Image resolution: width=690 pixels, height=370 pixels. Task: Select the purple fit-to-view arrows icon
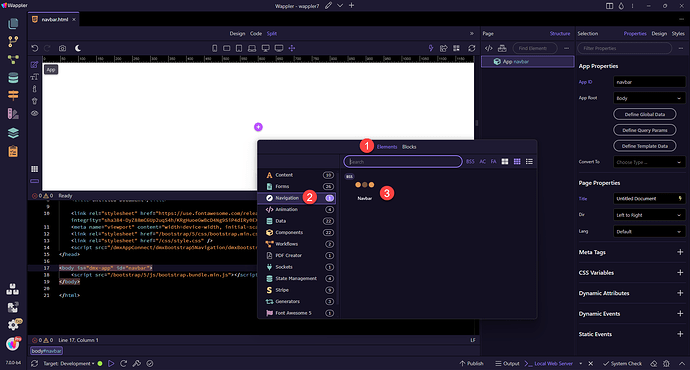(x=292, y=48)
